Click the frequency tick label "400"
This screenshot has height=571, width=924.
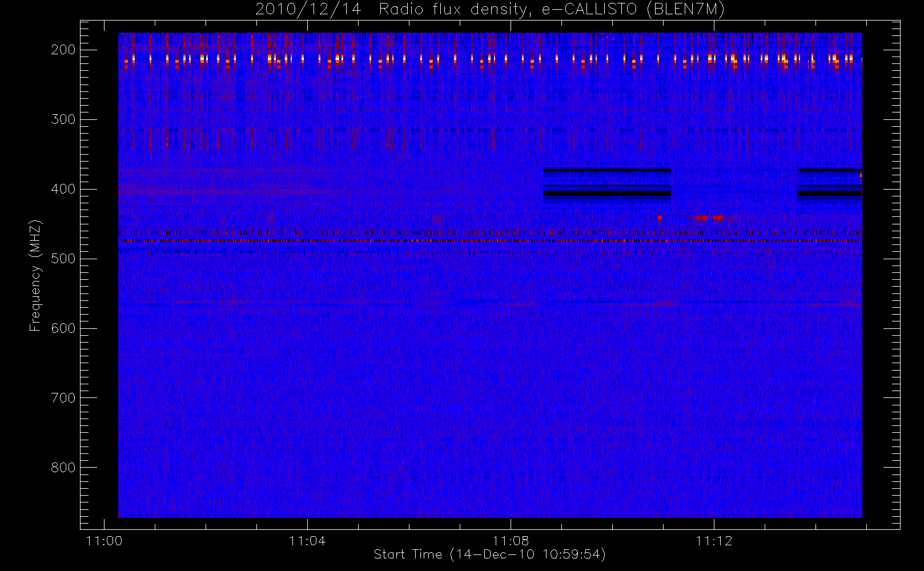coord(63,189)
